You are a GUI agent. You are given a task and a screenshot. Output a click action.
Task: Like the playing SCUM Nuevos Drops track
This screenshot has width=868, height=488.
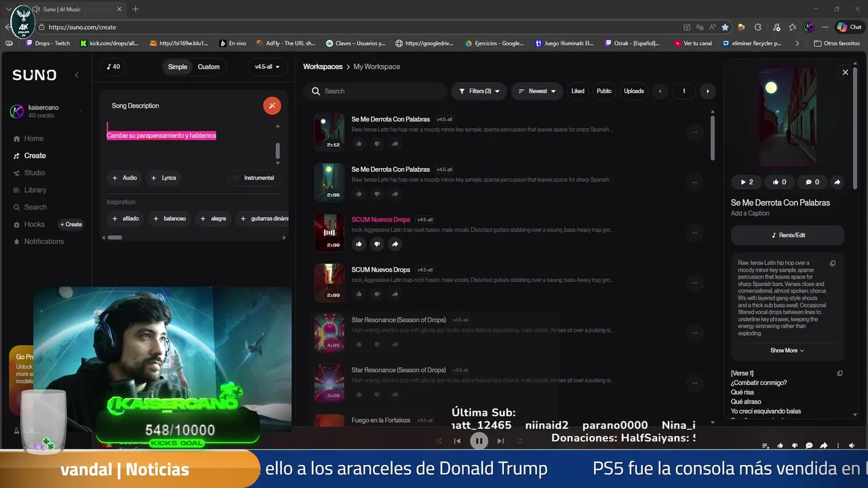click(x=359, y=244)
